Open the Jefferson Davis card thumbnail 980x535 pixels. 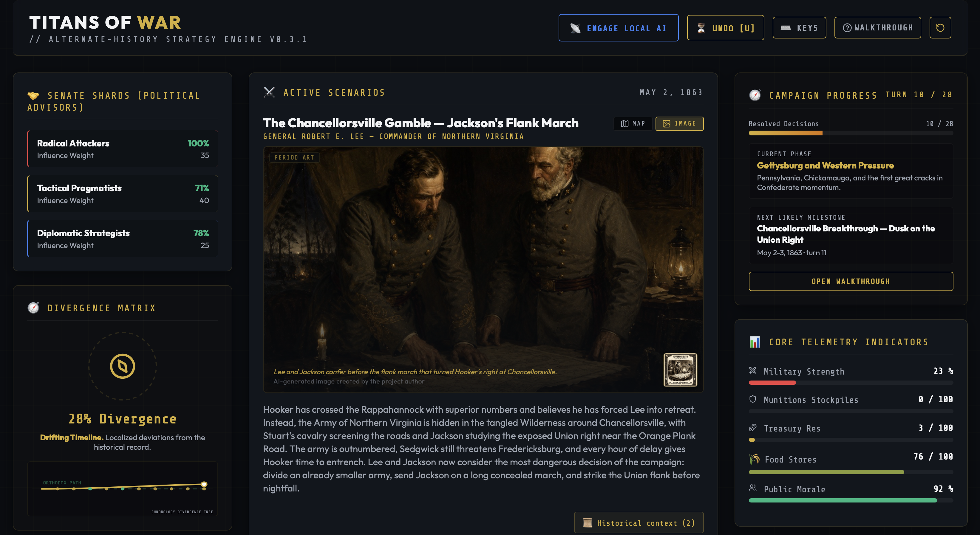680,370
